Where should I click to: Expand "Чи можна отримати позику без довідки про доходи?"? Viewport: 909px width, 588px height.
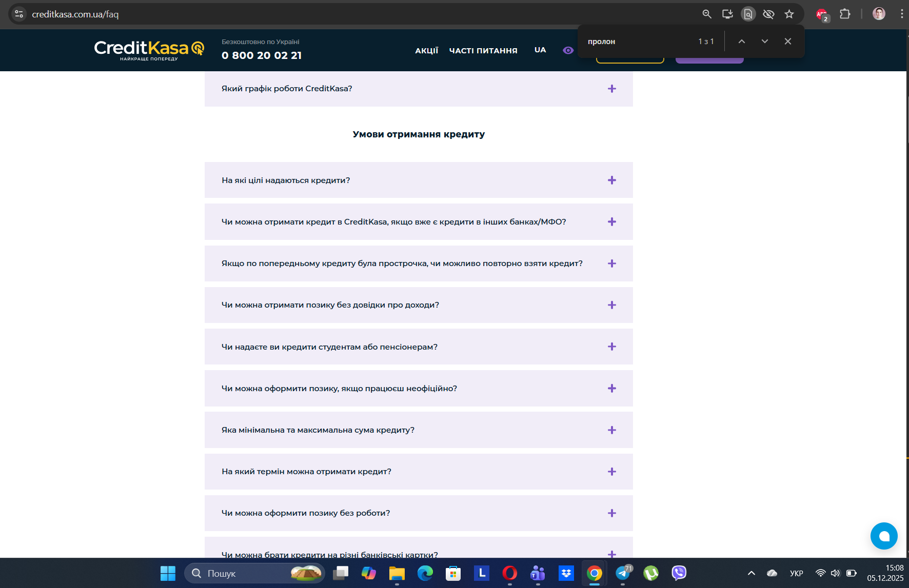419,305
